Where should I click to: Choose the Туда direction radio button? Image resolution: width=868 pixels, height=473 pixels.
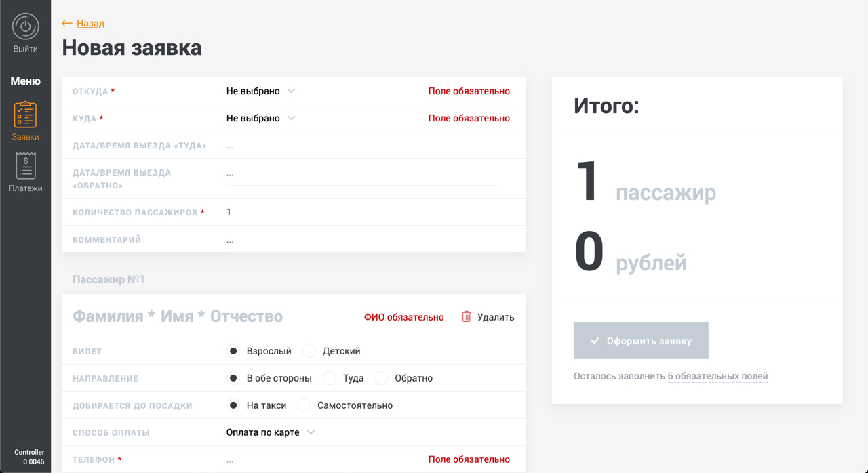click(330, 378)
